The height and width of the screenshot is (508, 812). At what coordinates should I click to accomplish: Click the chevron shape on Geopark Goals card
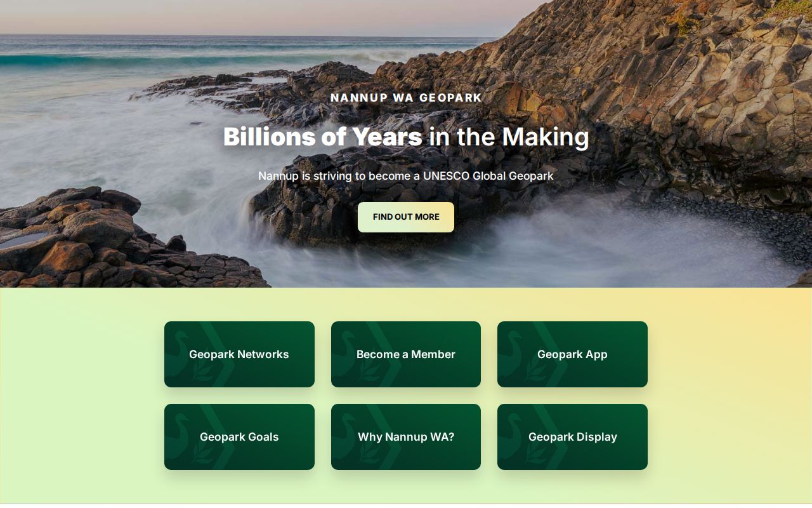[x=218, y=437]
